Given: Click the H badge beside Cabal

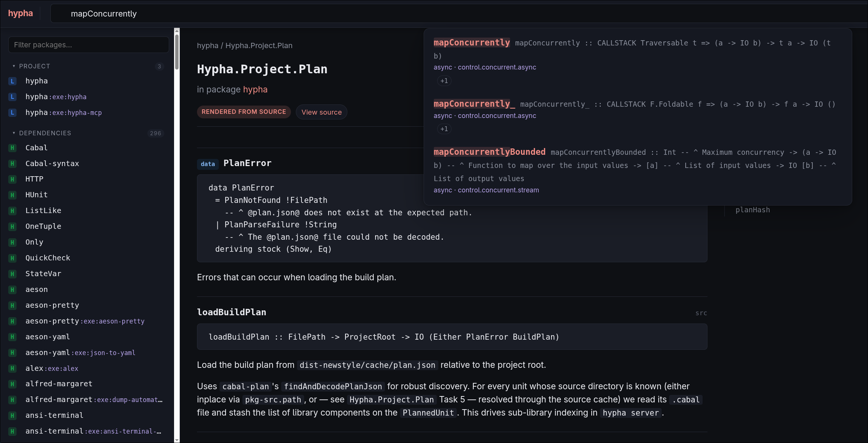Looking at the screenshot, I should tap(12, 148).
